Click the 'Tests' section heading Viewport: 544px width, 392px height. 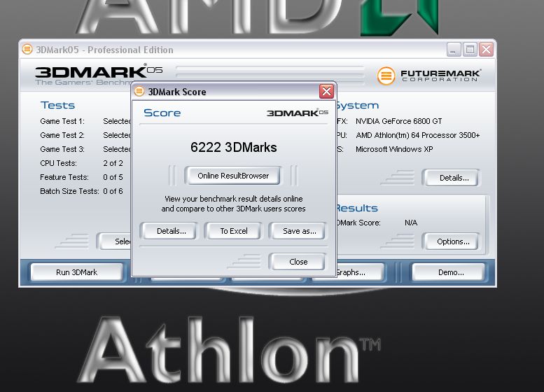[x=57, y=105]
